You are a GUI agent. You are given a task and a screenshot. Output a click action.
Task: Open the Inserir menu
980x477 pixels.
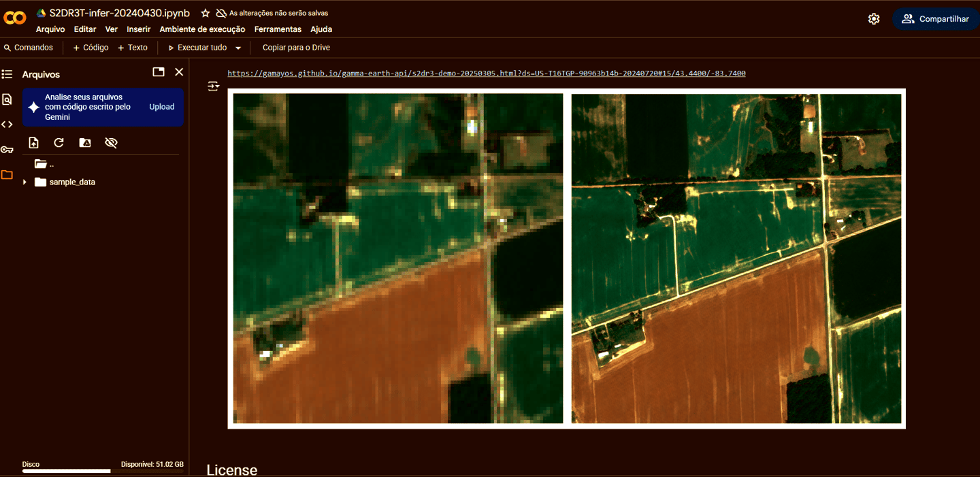[x=139, y=29]
